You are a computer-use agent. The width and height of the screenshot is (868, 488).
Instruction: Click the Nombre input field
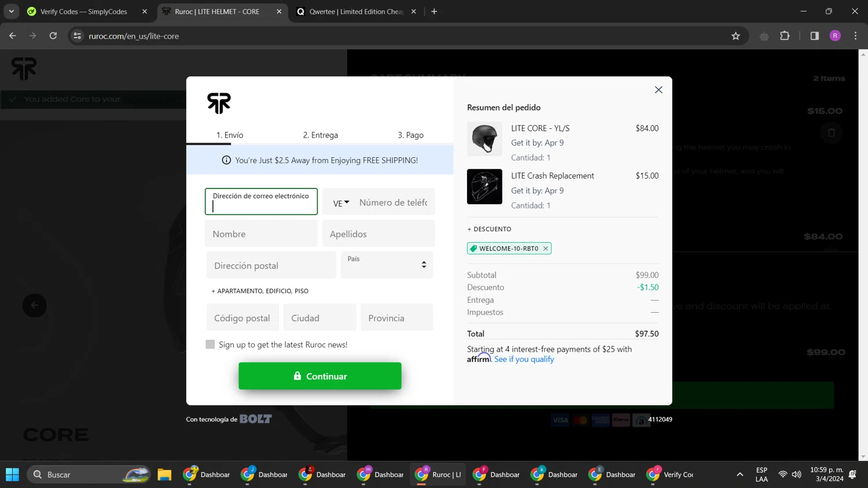click(261, 234)
